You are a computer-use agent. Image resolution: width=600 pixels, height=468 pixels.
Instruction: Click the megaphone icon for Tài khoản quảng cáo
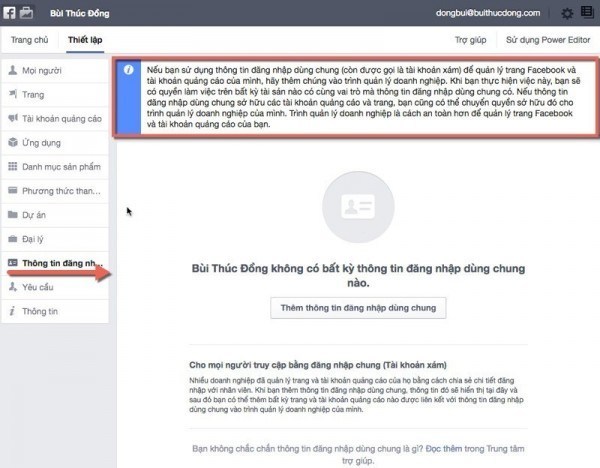(12, 119)
